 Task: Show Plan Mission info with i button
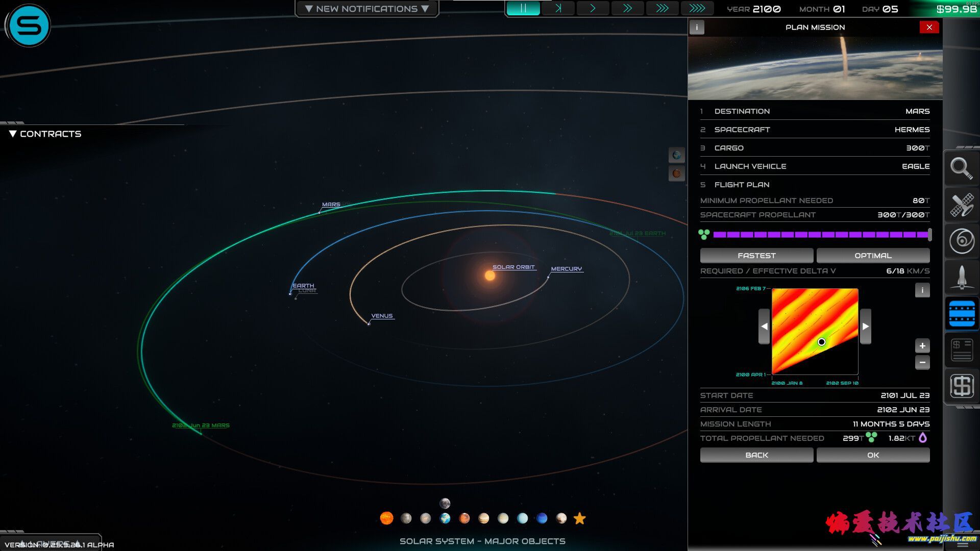pyautogui.click(x=697, y=27)
